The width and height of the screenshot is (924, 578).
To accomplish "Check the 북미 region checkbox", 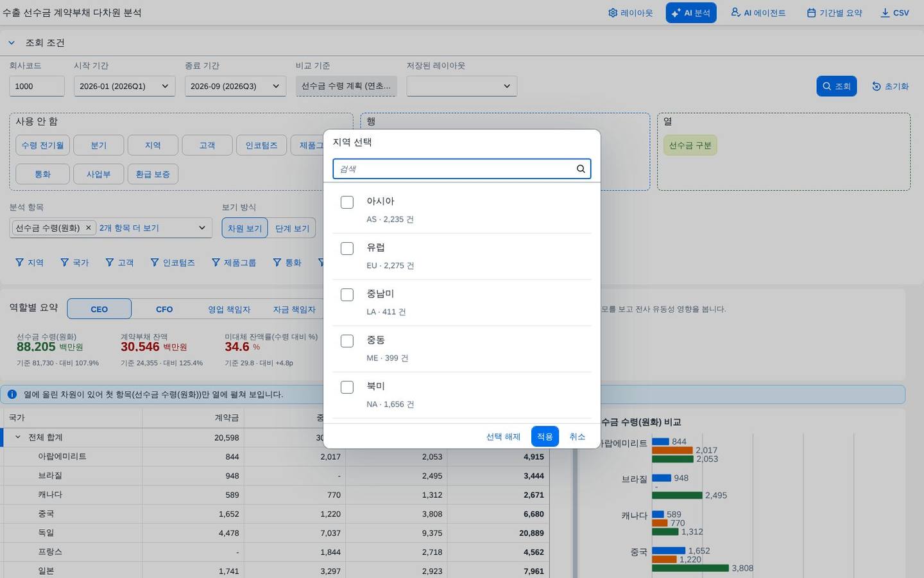I will [347, 387].
